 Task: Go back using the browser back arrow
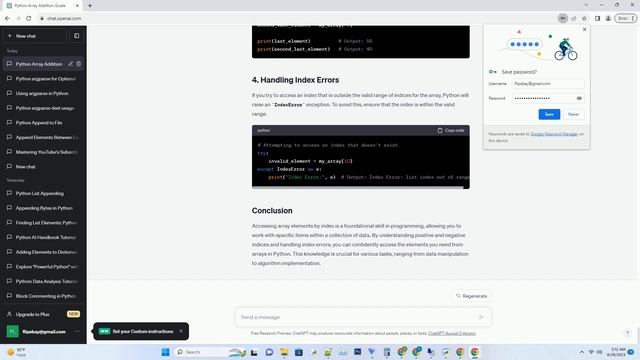pyautogui.click(x=7, y=18)
